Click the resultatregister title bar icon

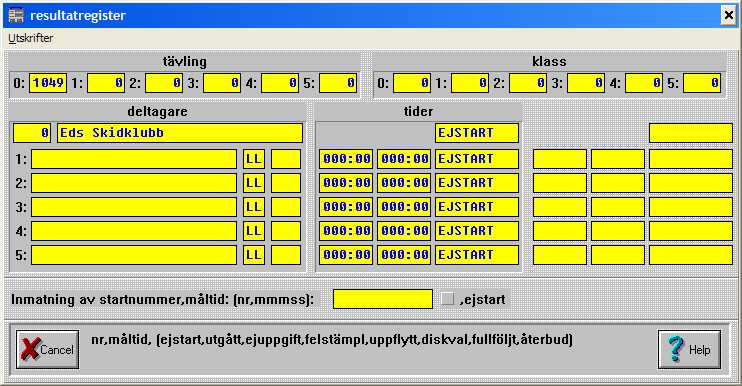(16, 15)
